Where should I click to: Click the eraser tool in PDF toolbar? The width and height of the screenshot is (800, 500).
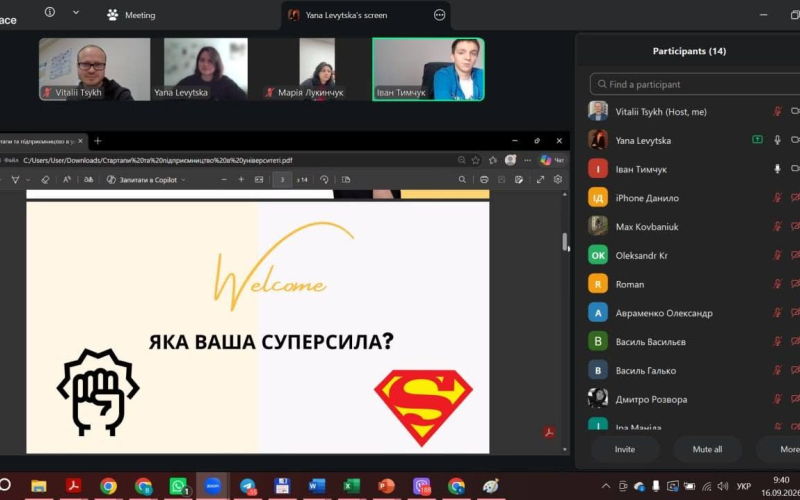(x=45, y=180)
